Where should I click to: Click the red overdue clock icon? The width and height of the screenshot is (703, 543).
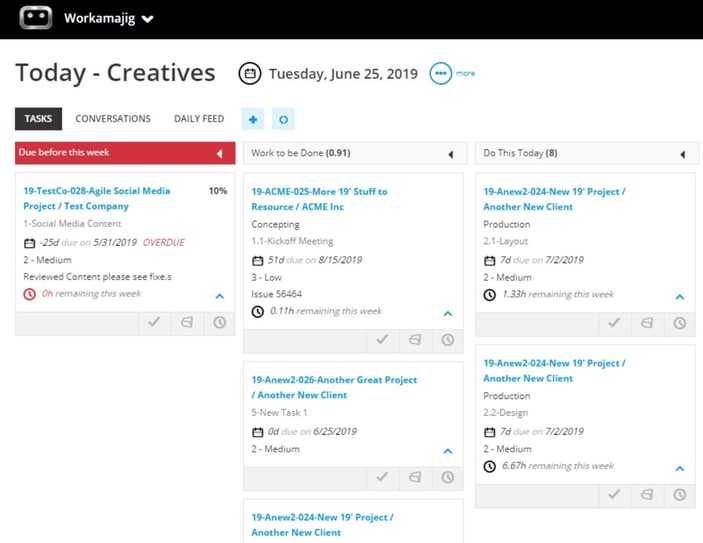coord(30,294)
